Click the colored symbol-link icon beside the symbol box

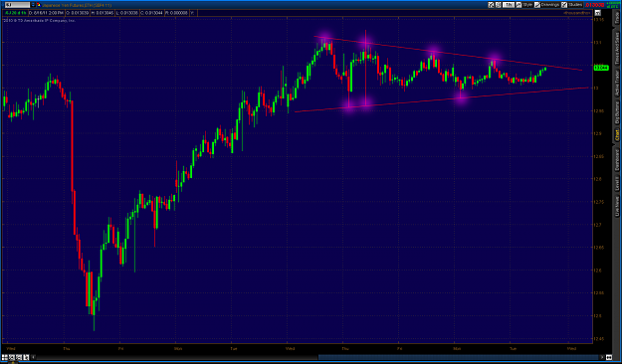click(39, 5)
